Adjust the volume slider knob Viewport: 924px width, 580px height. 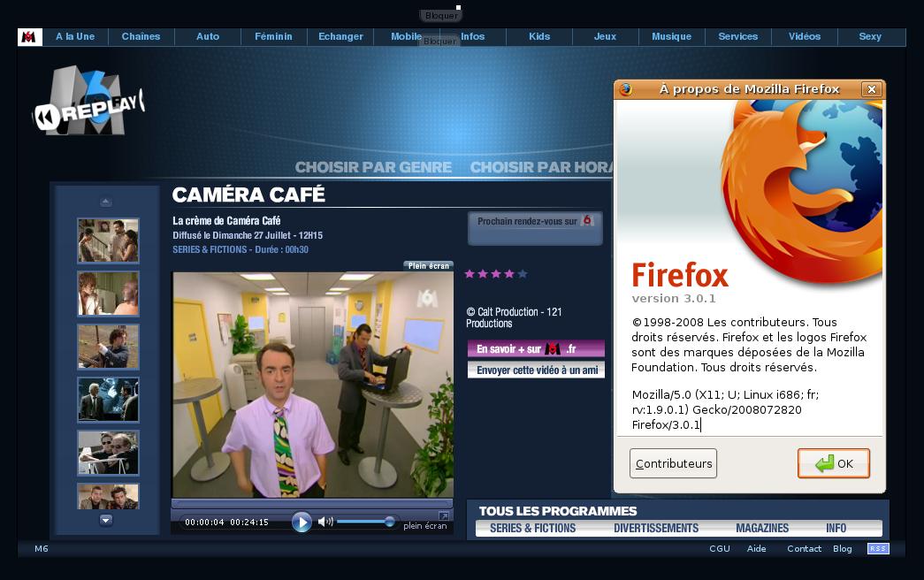pyautogui.click(x=390, y=521)
